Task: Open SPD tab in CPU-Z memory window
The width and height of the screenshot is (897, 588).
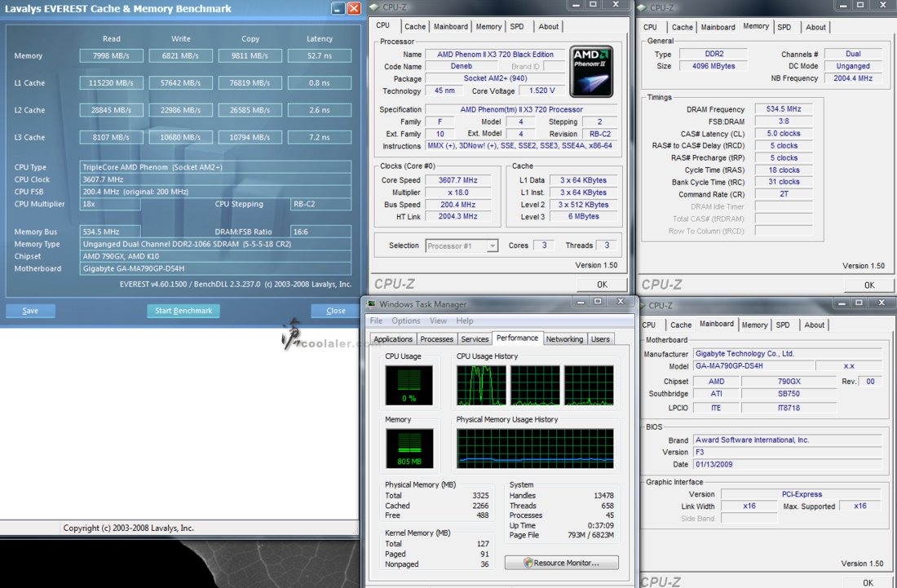Action: click(784, 27)
